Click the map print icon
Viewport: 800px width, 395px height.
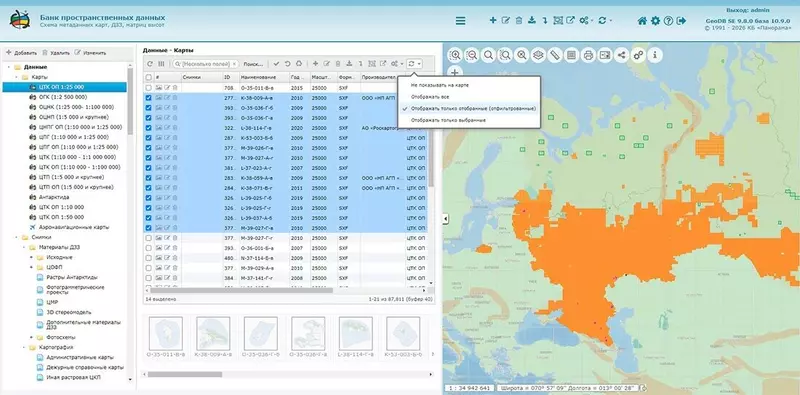point(588,55)
